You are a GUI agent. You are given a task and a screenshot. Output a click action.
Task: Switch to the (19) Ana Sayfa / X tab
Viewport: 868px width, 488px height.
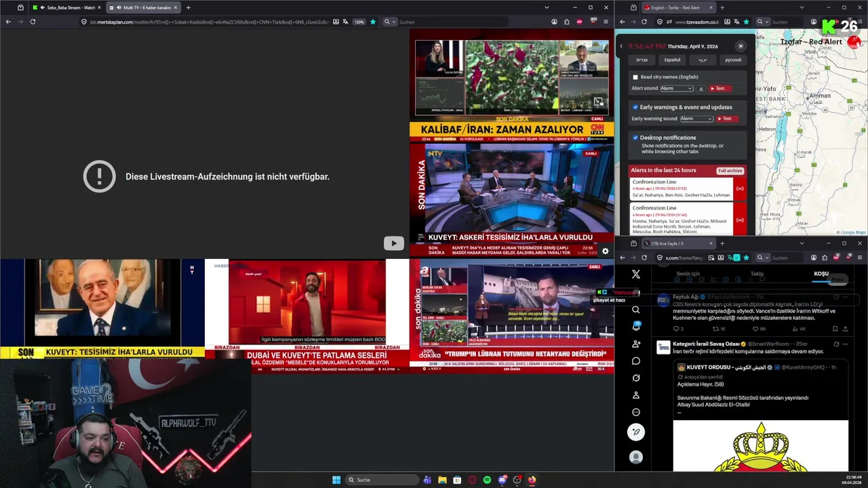coord(678,243)
